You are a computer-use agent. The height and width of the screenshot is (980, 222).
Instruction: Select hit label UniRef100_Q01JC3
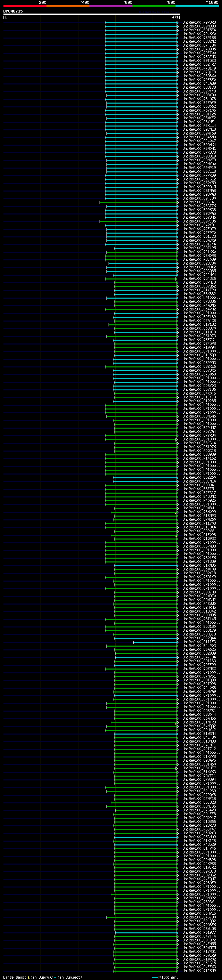pos(199,237)
